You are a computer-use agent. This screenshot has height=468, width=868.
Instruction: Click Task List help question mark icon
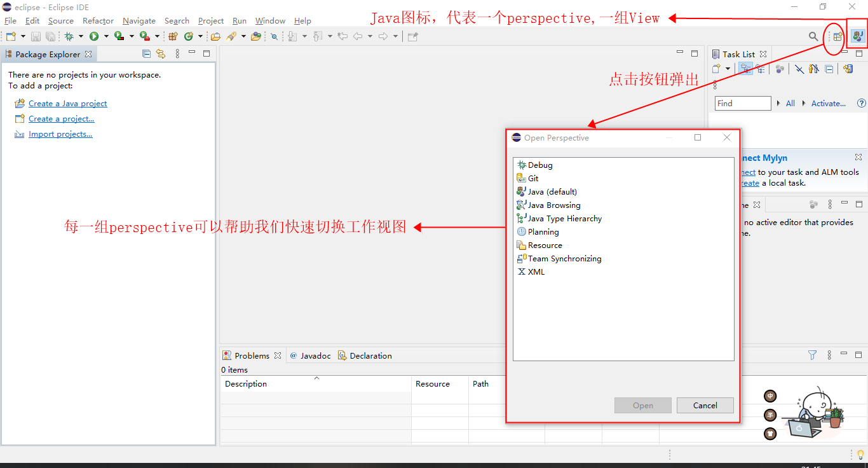862,103
